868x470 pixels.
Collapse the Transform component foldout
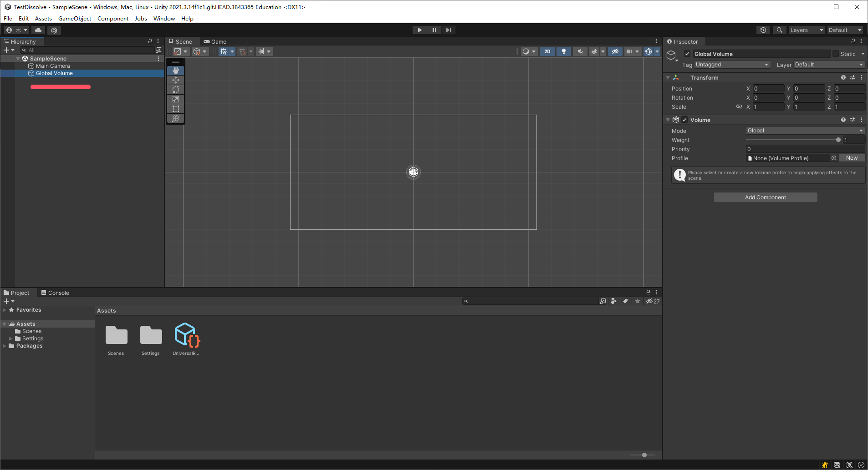pyautogui.click(x=668, y=77)
